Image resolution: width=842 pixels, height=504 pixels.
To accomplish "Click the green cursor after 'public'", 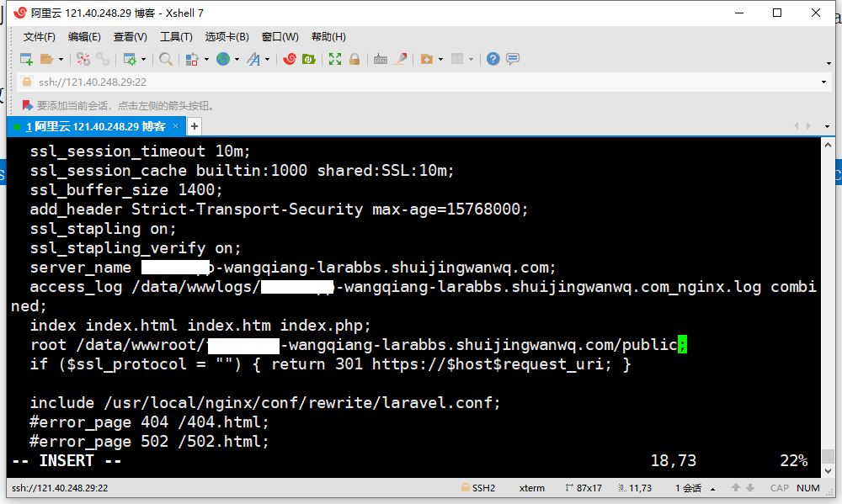I will point(682,345).
